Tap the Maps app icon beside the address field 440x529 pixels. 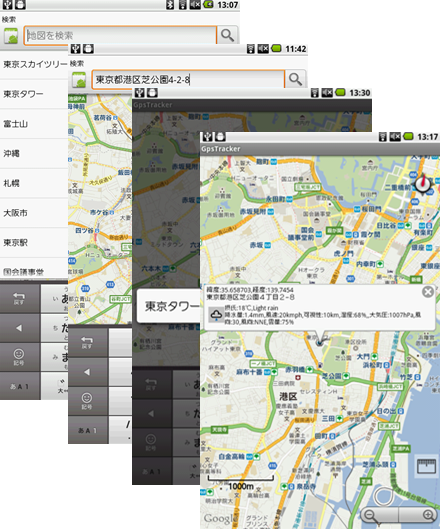pyautogui.click(x=79, y=80)
